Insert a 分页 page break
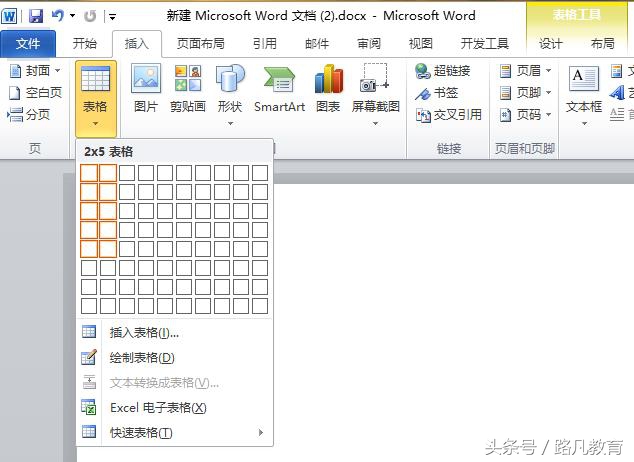634x462 pixels. (x=29, y=115)
